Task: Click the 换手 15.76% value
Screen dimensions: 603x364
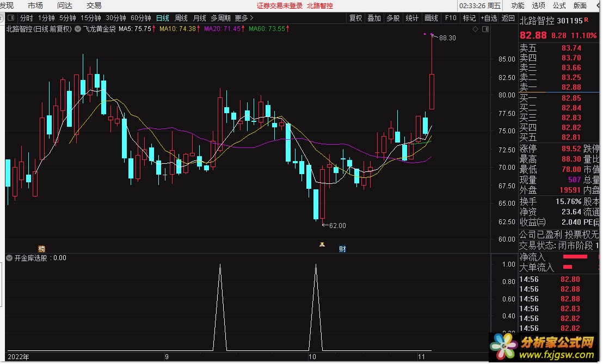Action: click(x=568, y=201)
